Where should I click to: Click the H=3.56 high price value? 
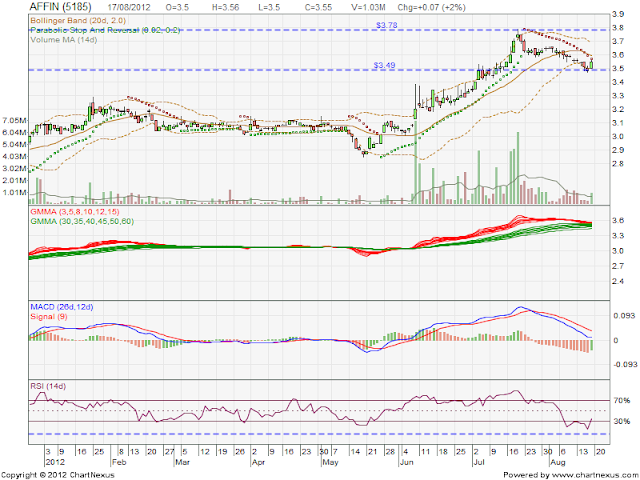224,7
